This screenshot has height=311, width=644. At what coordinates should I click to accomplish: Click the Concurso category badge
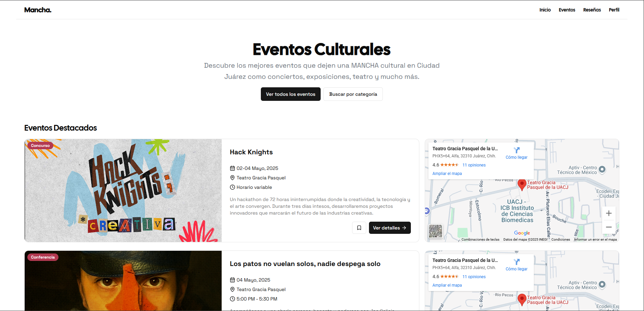point(40,146)
